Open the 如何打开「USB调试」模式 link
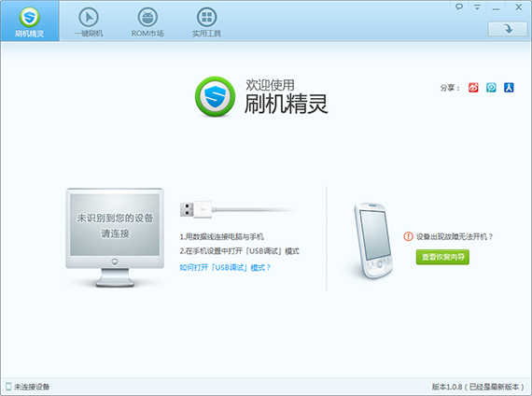 [x=225, y=268]
